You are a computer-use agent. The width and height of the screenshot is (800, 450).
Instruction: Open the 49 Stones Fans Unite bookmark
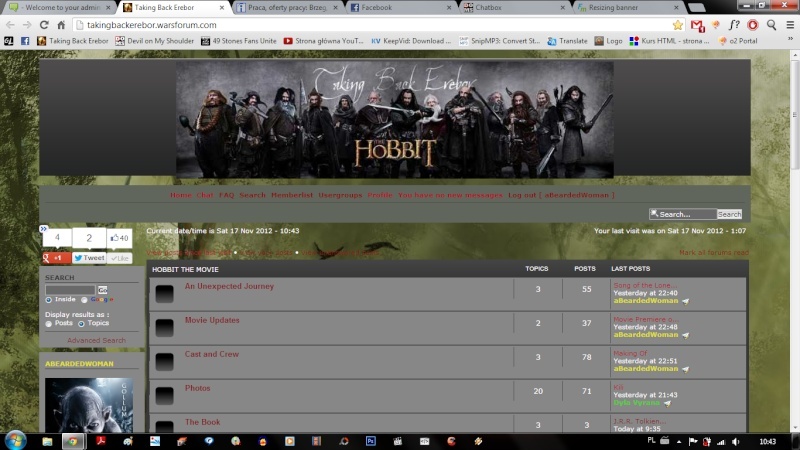pyautogui.click(x=238, y=41)
